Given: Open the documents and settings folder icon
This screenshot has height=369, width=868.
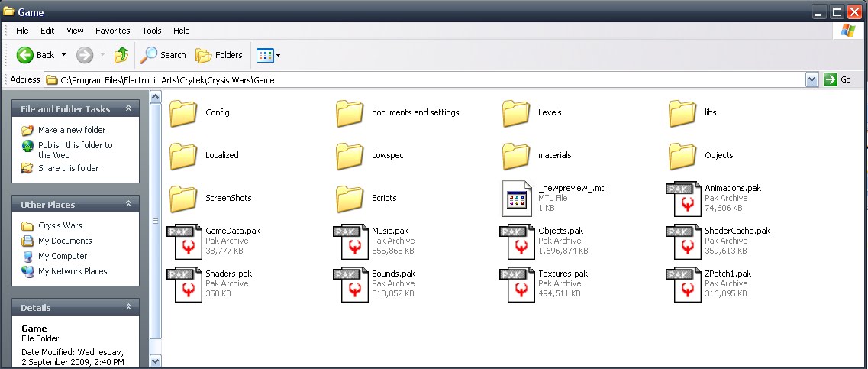Looking at the screenshot, I should pos(350,113).
